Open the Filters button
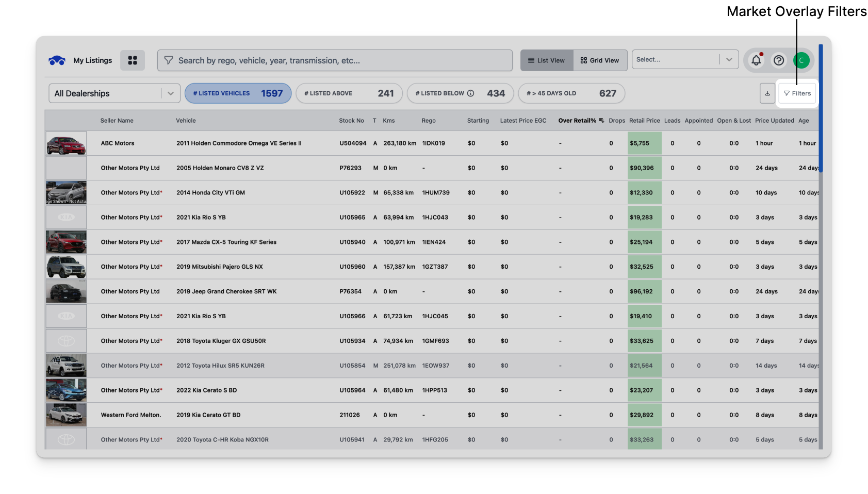The image size is (868, 494). click(x=797, y=93)
